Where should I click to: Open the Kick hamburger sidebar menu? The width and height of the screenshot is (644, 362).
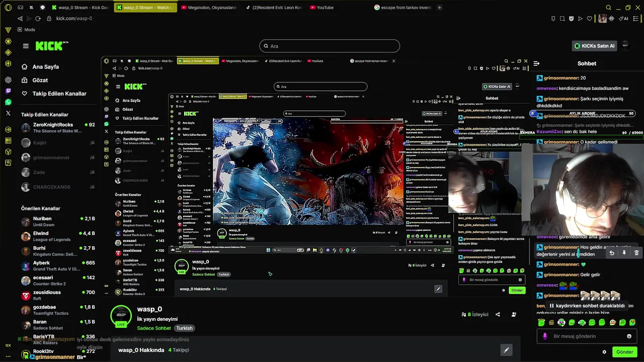[x=26, y=46]
